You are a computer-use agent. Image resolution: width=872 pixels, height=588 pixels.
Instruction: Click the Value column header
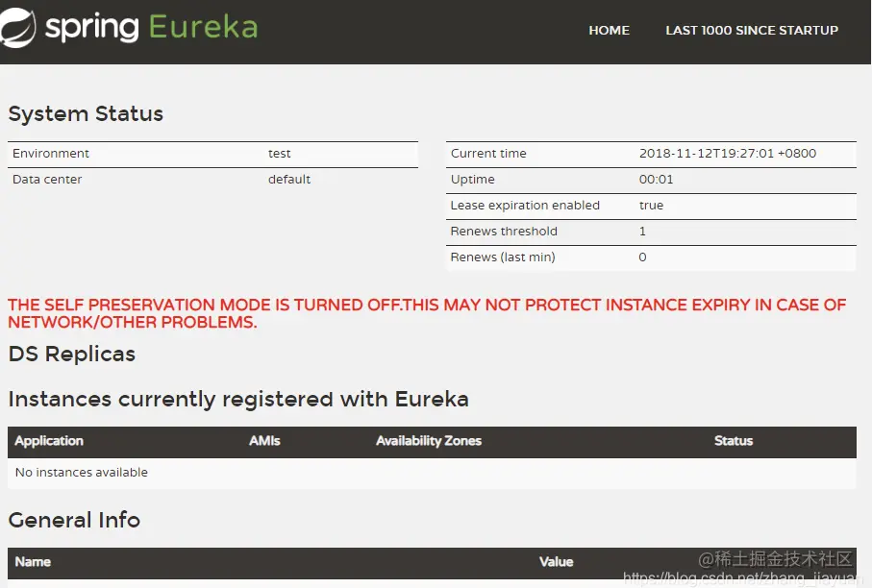point(556,562)
